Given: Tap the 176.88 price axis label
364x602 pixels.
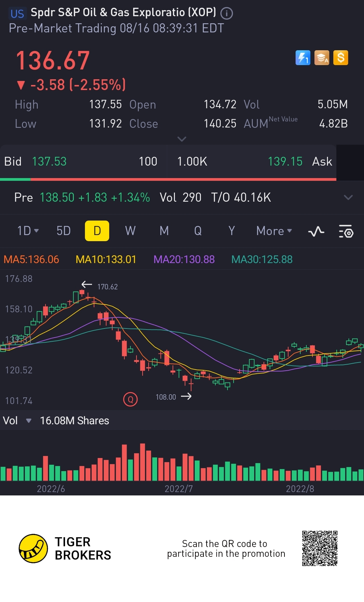Looking at the screenshot, I should click(19, 279).
